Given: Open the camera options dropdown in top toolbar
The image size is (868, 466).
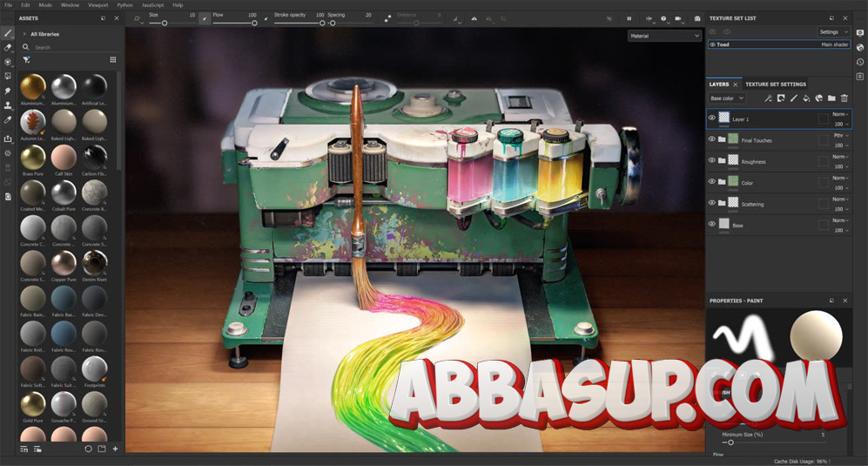Looking at the screenshot, I should point(678,18).
